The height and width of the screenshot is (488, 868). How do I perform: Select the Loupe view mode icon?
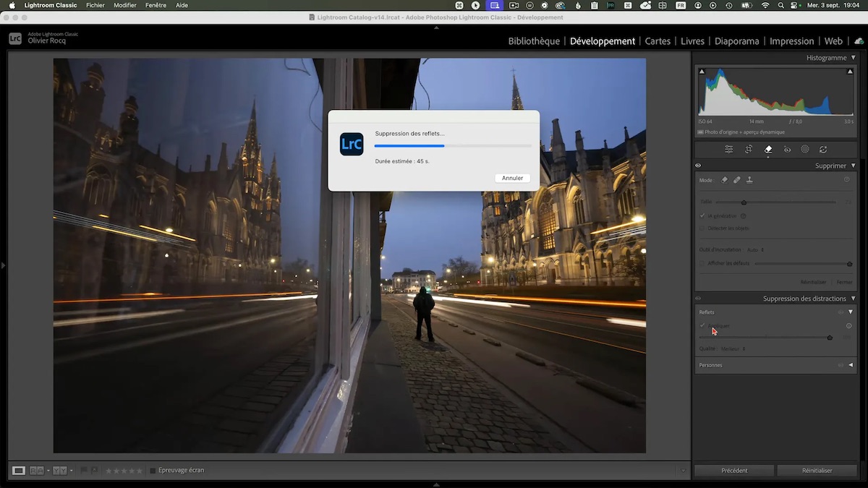[19, 471]
